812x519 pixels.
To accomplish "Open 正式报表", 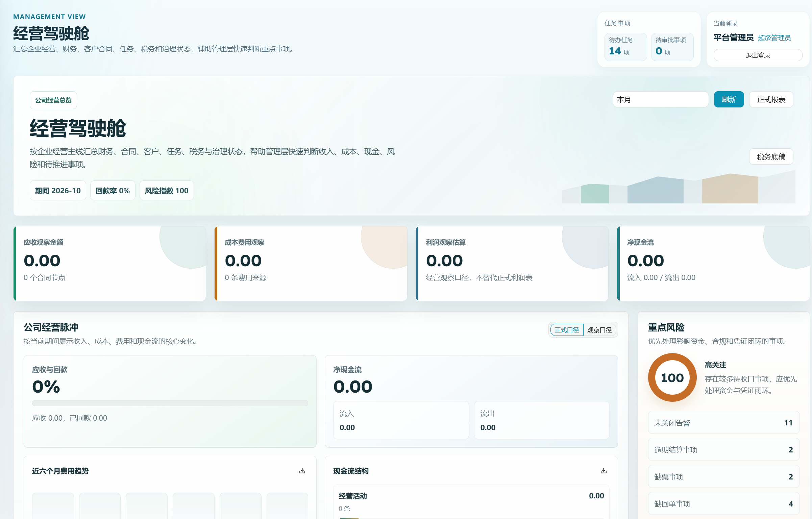I will coord(771,99).
